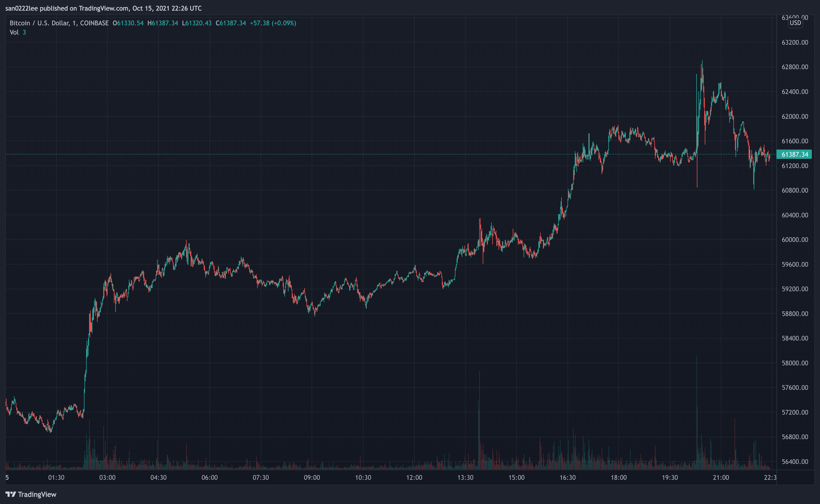Viewport: 820px width, 504px height.
Task: Click the close value C61387.34
Action: [x=231, y=23]
